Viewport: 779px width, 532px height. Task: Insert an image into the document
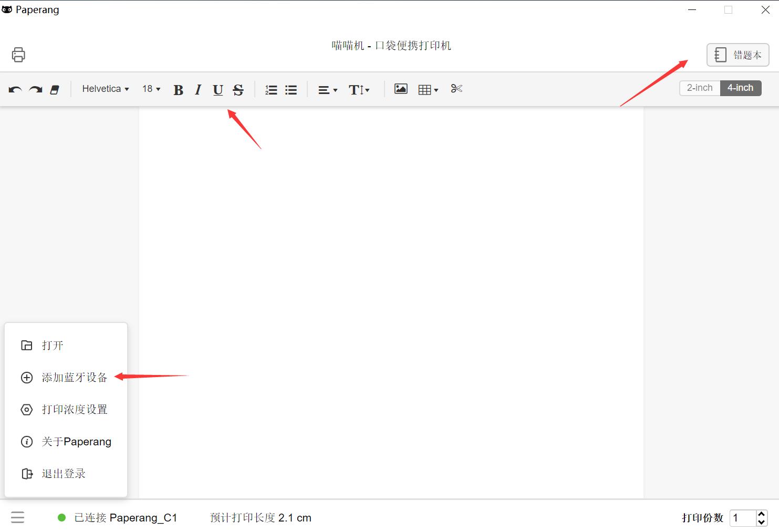(x=401, y=89)
